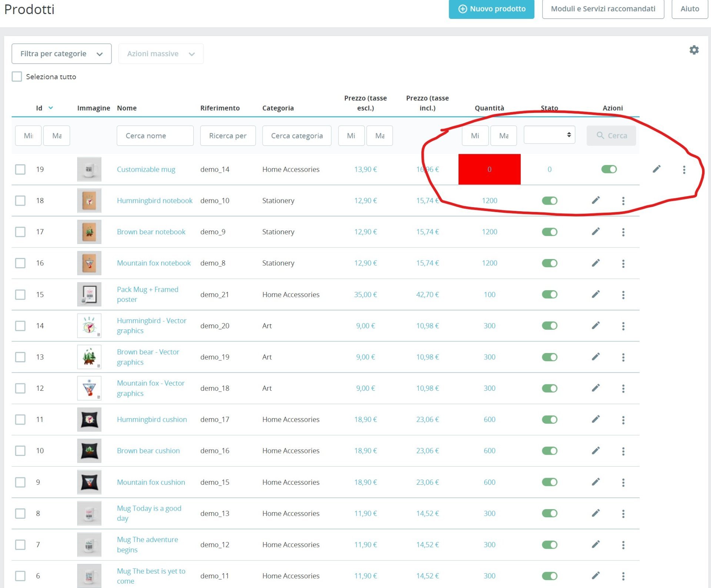Screen dimensions: 711x588
Task: Click pencil icon for Pack Mug + Framed poster
Action: click(595, 295)
